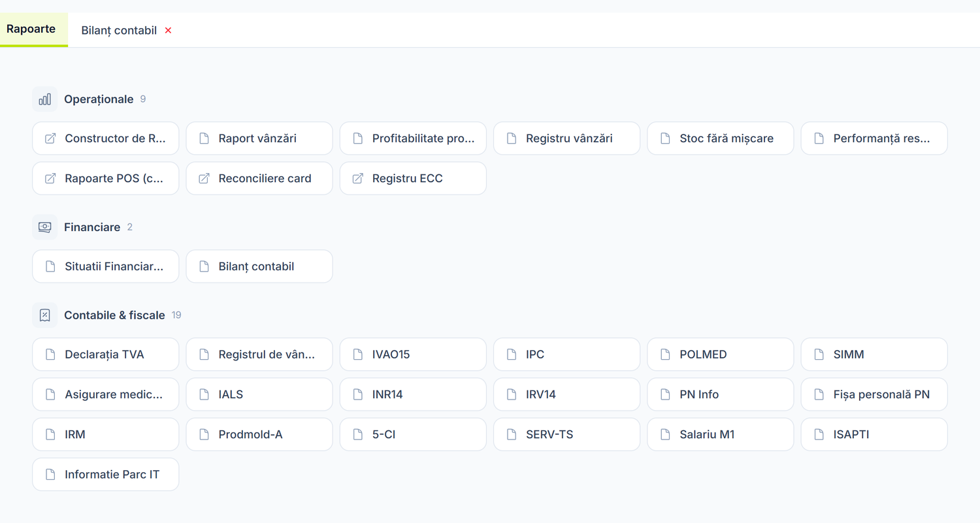Click document icon on Stoc fără mișcare
Viewport: 980px width, 523px height.
tap(665, 138)
